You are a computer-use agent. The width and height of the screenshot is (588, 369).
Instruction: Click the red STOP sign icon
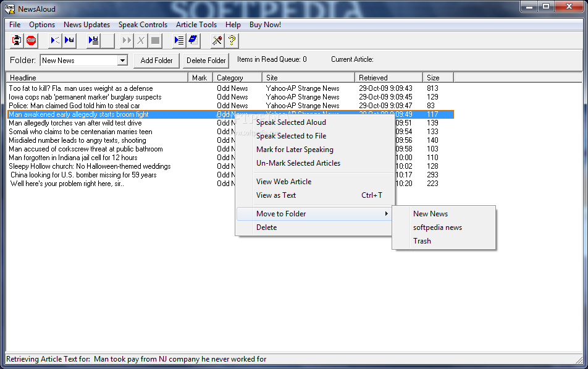[31, 40]
